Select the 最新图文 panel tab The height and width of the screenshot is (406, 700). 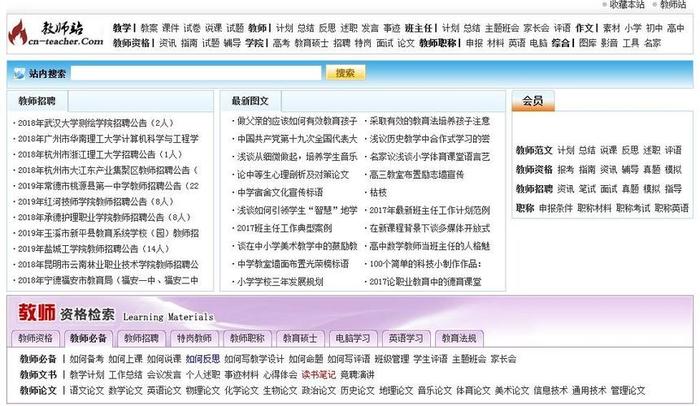[x=250, y=101]
